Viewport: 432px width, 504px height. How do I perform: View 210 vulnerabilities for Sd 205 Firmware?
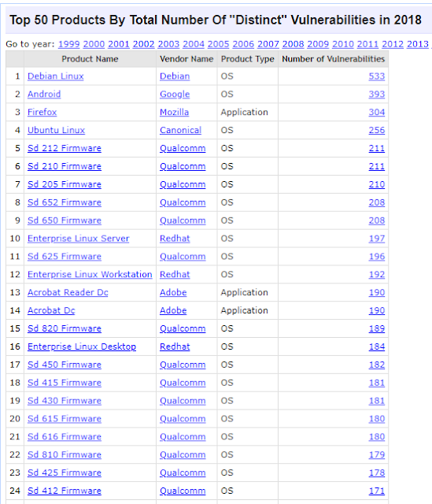tap(377, 184)
